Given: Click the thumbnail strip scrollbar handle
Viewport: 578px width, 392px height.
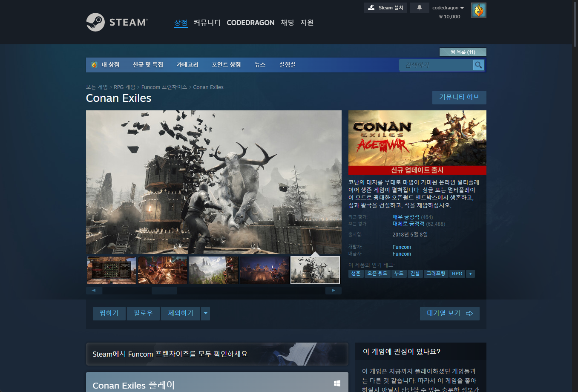Looking at the screenshot, I should click(164, 291).
